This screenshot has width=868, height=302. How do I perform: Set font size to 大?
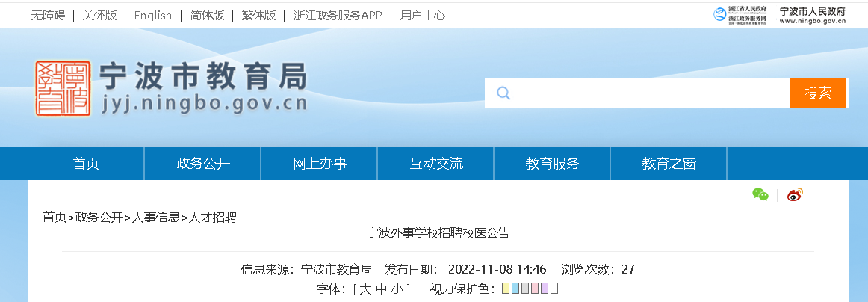[x=365, y=289]
